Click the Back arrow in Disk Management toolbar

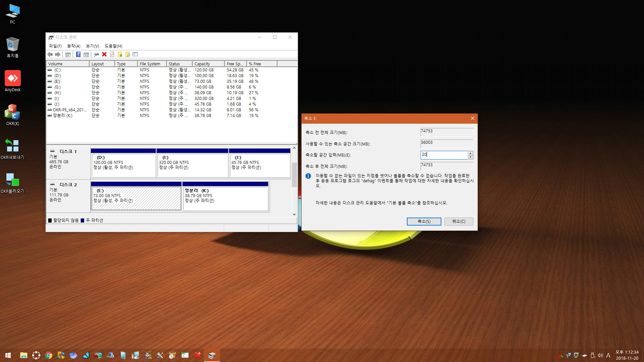coord(50,55)
